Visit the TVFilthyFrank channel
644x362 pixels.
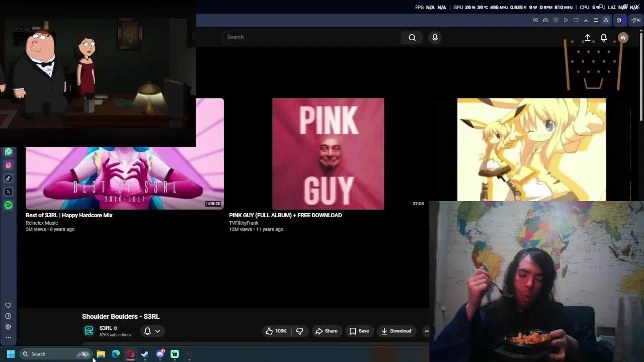pos(244,223)
